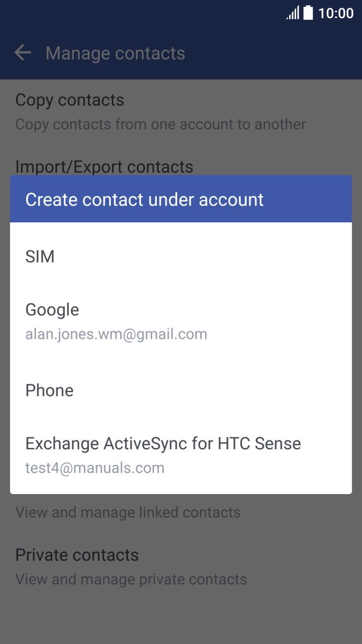Image resolution: width=362 pixels, height=644 pixels.
Task: Tap the Manage contacts title
Action: [115, 53]
